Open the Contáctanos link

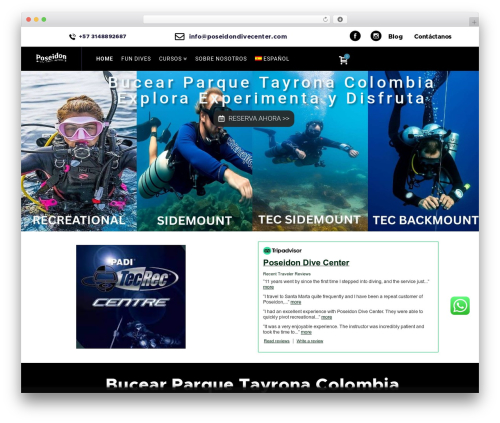(433, 37)
